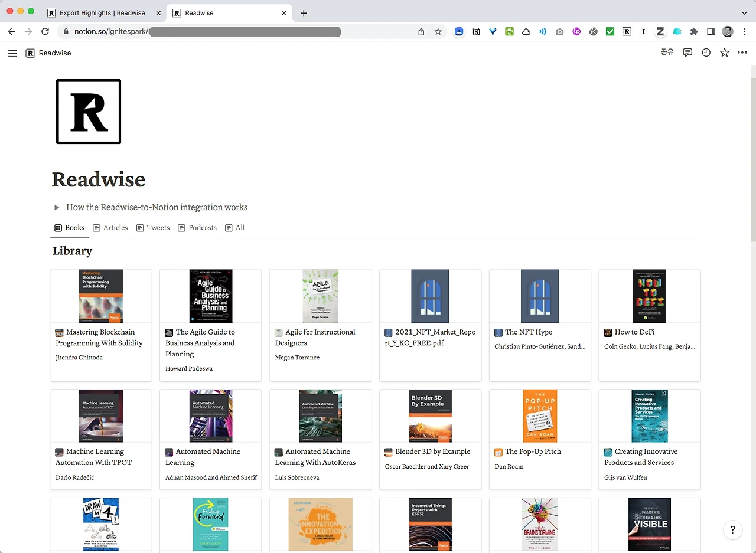This screenshot has height=553, width=756.
Task: Open The Innovation Expedition book cover
Action: (x=321, y=524)
